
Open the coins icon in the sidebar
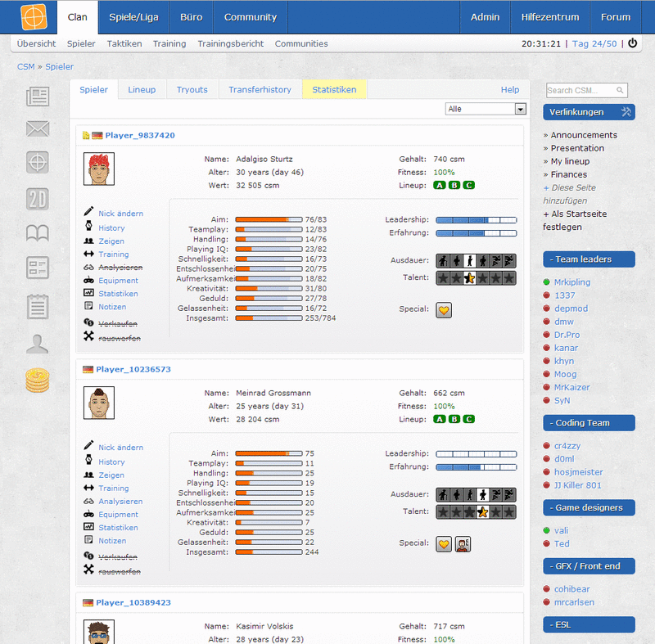[x=37, y=381]
